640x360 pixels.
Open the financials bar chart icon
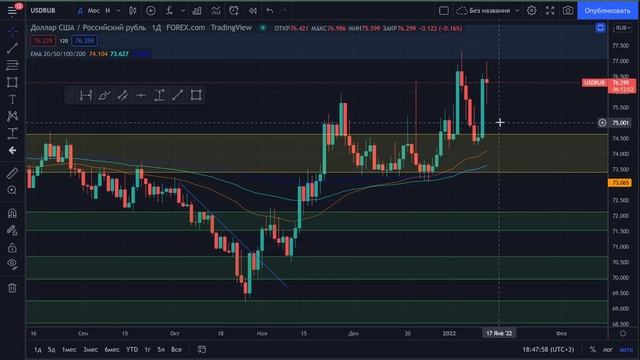point(197,11)
